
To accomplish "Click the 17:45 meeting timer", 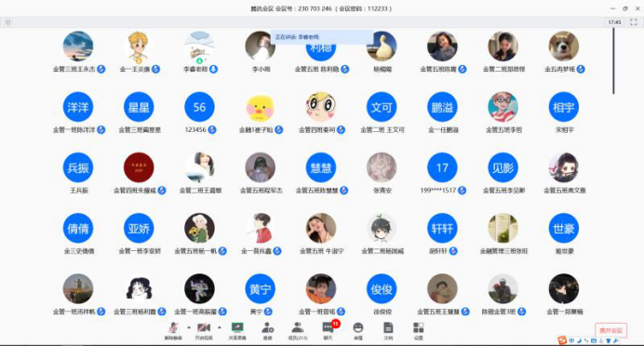I will 614,22.
